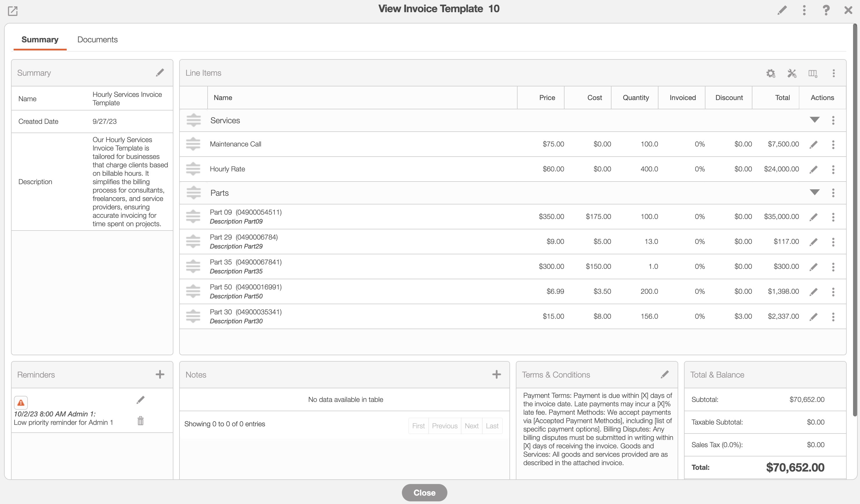Open the Line Items kebab menu
860x504 pixels.
(833, 73)
